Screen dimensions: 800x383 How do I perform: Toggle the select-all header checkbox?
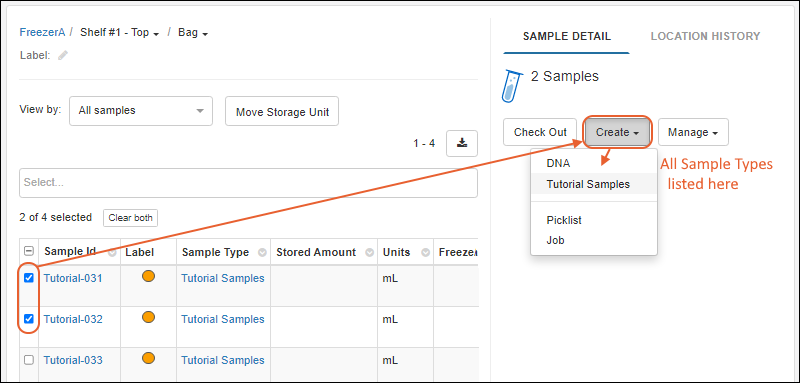click(x=29, y=251)
